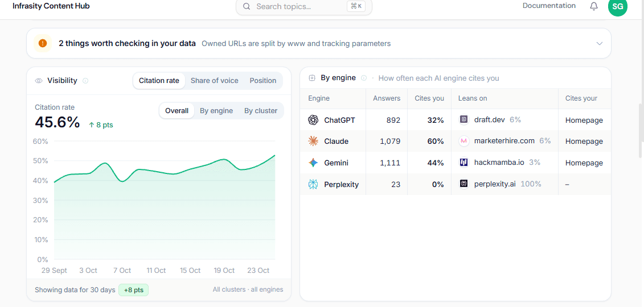Image resolution: width=644 pixels, height=307 pixels.
Task: Open the notifications bell
Action: [x=593, y=7]
